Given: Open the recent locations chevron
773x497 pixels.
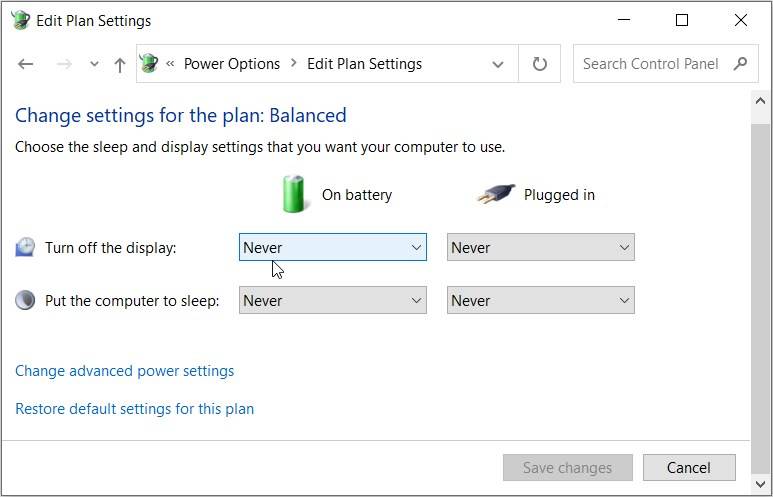Looking at the screenshot, I should 94,64.
